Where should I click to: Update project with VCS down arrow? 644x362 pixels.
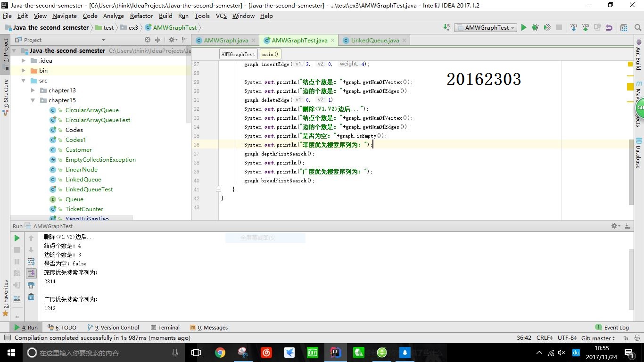tap(574, 28)
